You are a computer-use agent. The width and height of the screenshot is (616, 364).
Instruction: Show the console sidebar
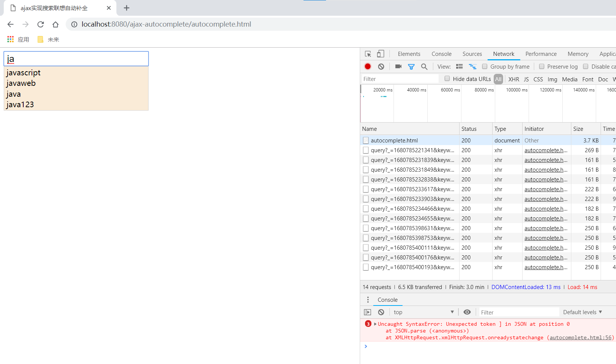pos(368,312)
